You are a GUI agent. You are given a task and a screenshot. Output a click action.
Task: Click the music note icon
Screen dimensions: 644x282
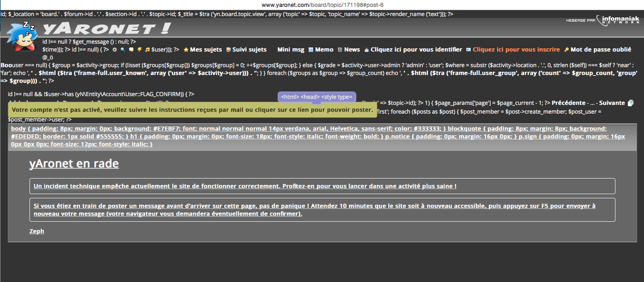[x=147, y=50]
